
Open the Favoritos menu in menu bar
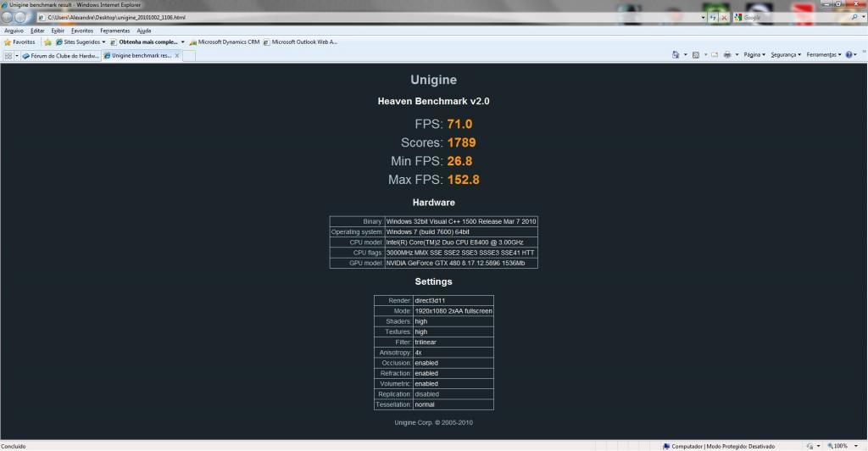(x=82, y=31)
